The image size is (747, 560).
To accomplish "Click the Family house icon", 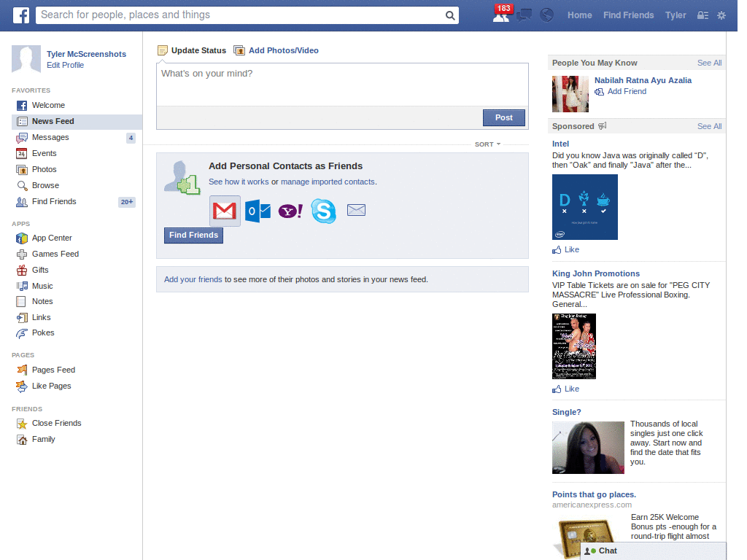I will pos(21,440).
